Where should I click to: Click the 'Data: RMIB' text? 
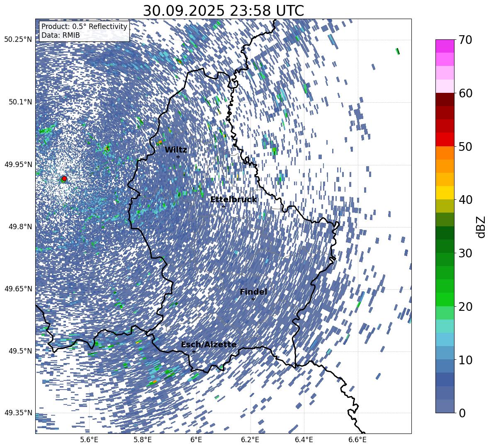pyautogui.click(x=61, y=35)
